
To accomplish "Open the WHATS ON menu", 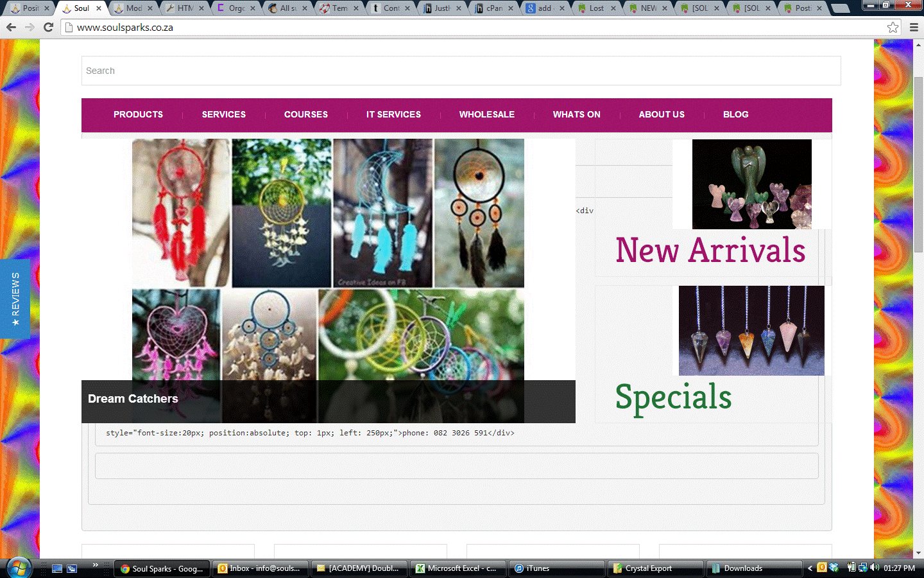I will pos(577,114).
